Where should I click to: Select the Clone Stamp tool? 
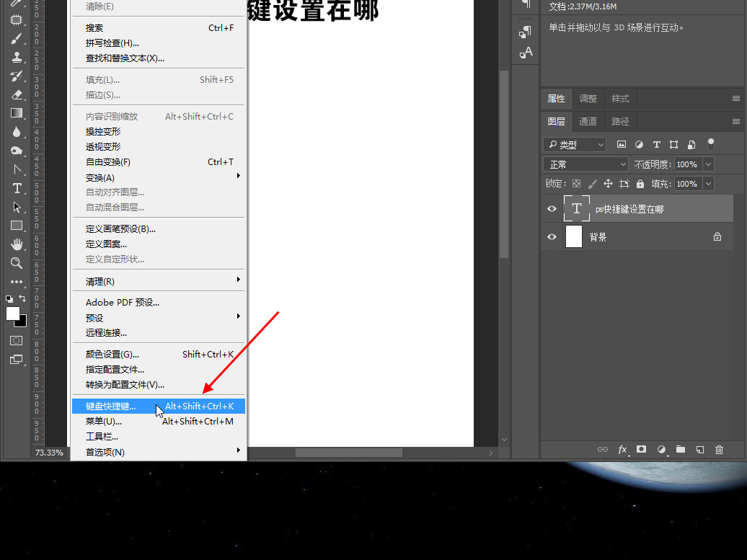point(16,58)
